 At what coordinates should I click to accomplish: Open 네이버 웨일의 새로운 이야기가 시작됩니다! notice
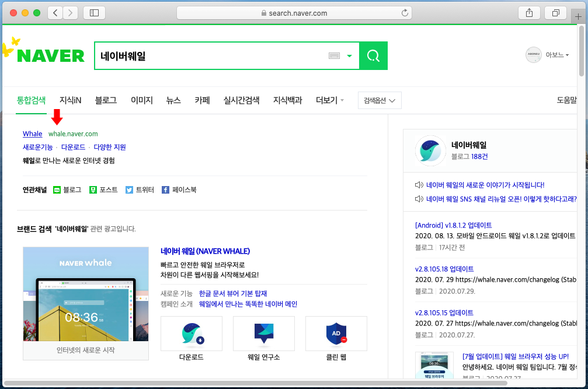485,185
